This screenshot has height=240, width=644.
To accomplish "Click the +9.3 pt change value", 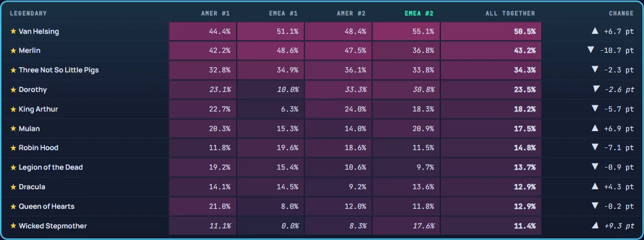I will pos(619,226).
